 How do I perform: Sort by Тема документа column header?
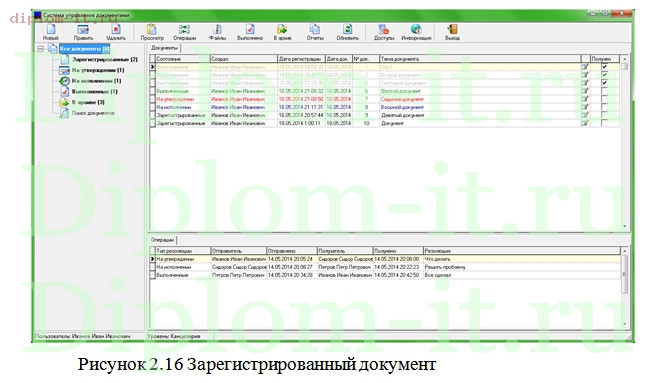click(480, 59)
